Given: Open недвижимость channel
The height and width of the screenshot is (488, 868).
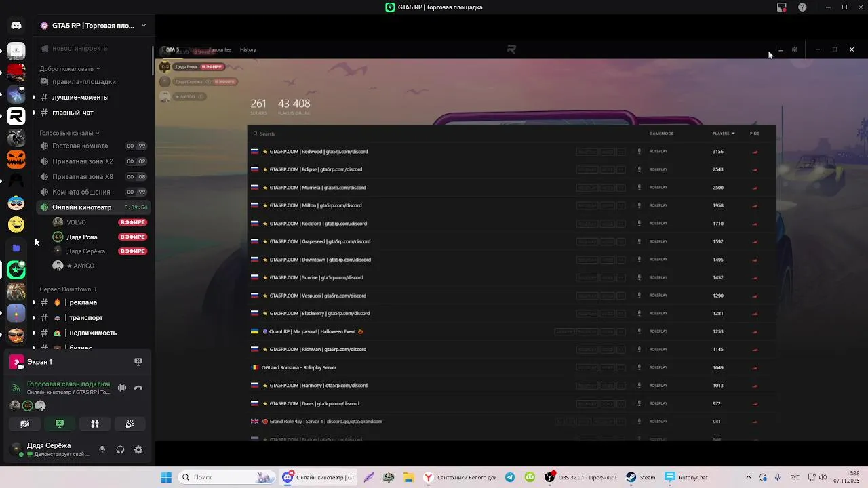Looking at the screenshot, I should coord(92,333).
